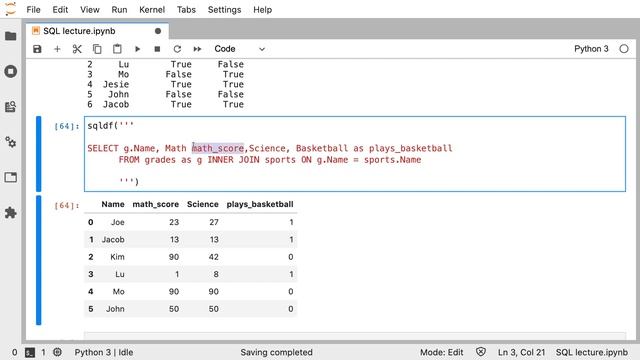Viewport: 640px width, 360px height.
Task: Click Python 3 | Idle in status bar
Action: (104, 352)
